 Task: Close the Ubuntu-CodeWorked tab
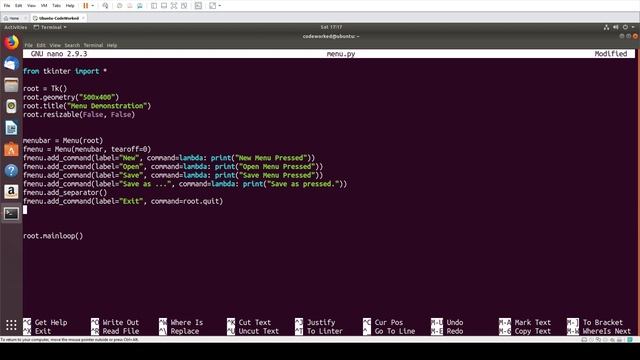pyautogui.click(x=83, y=18)
